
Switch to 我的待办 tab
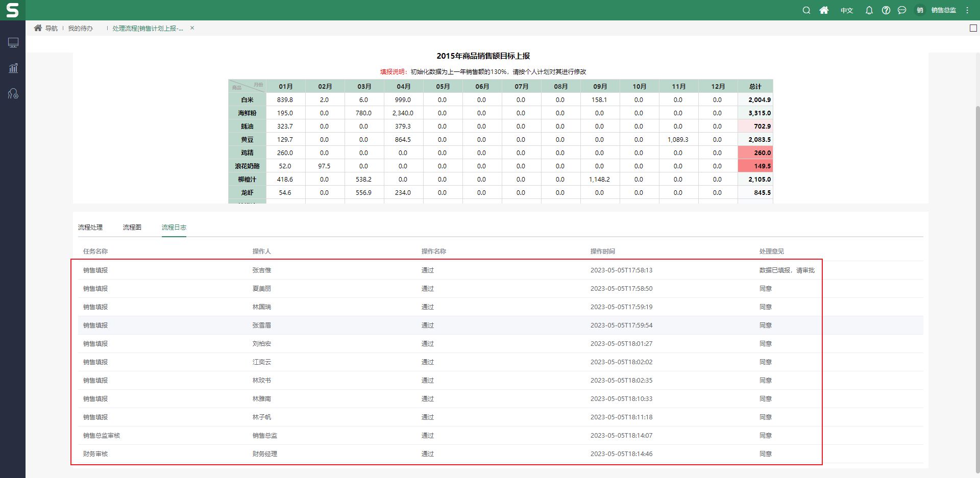pyautogui.click(x=81, y=28)
